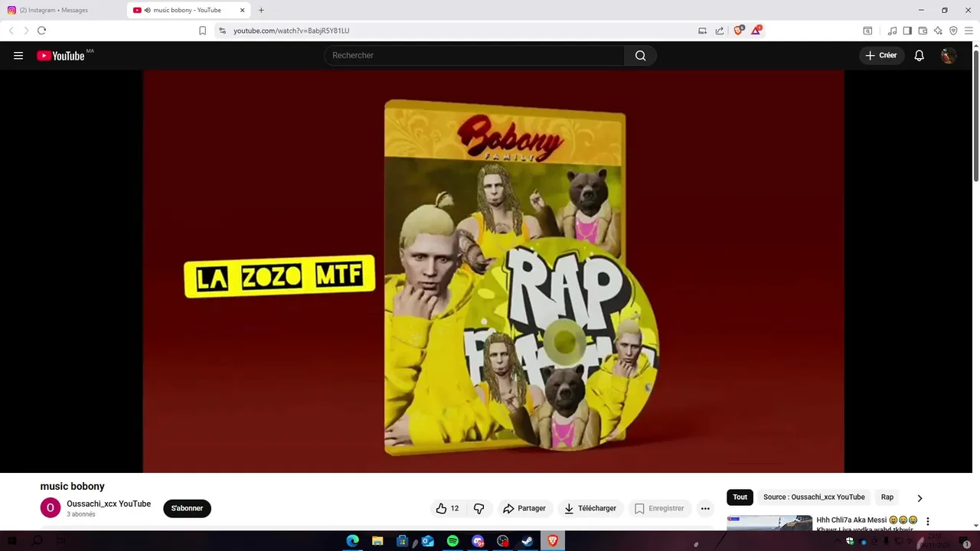980x551 pixels.
Task: Dislike the video with thumbs down
Action: pyautogui.click(x=479, y=508)
